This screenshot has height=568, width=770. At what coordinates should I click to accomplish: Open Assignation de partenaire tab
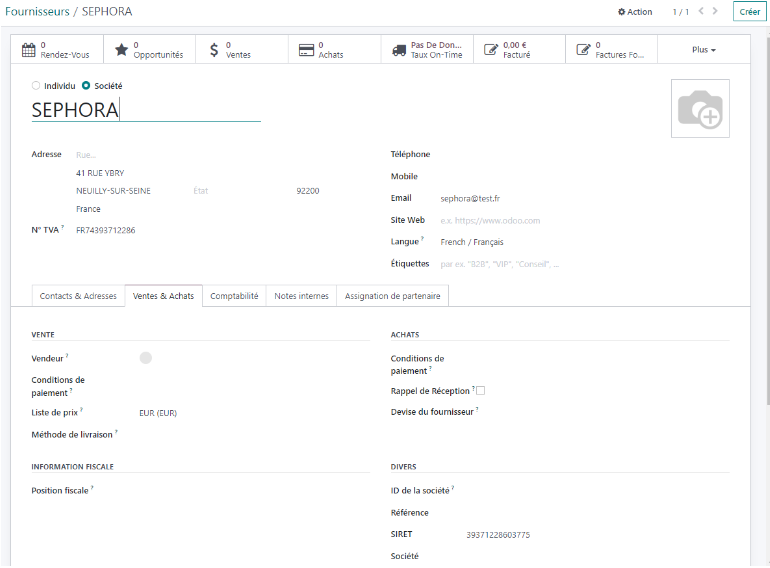392,296
